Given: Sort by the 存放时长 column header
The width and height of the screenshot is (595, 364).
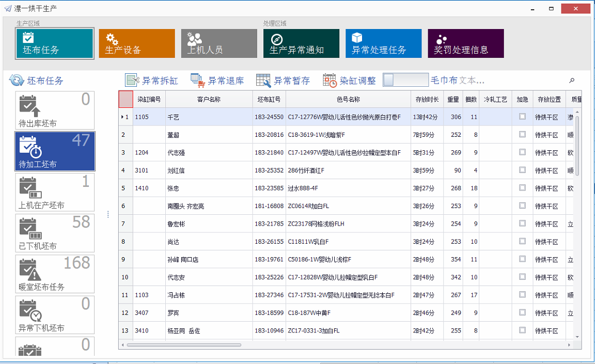Looking at the screenshot, I should [x=427, y=99].
